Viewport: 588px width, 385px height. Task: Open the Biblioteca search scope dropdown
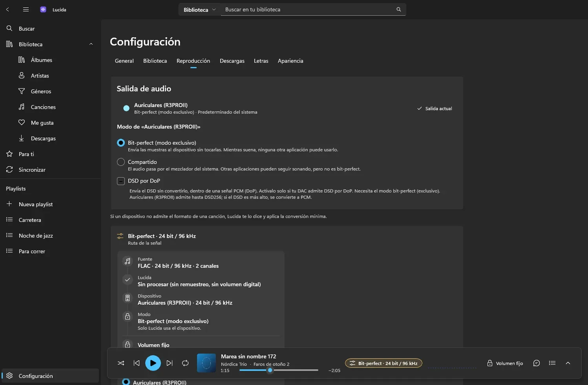[x=199, y=10]
